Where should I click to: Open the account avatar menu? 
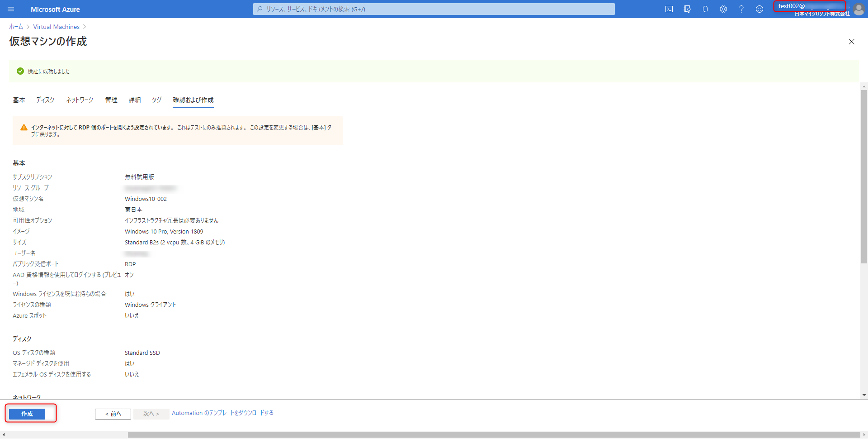859,9
